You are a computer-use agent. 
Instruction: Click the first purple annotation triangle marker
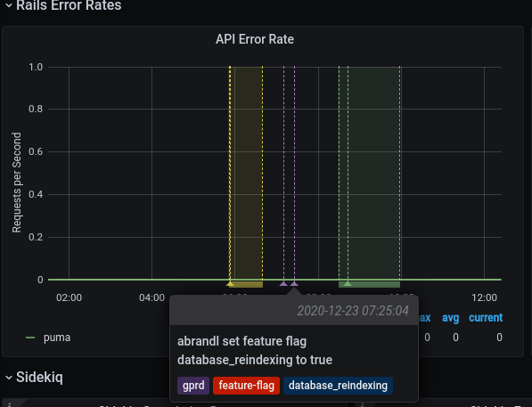(283, 283)
